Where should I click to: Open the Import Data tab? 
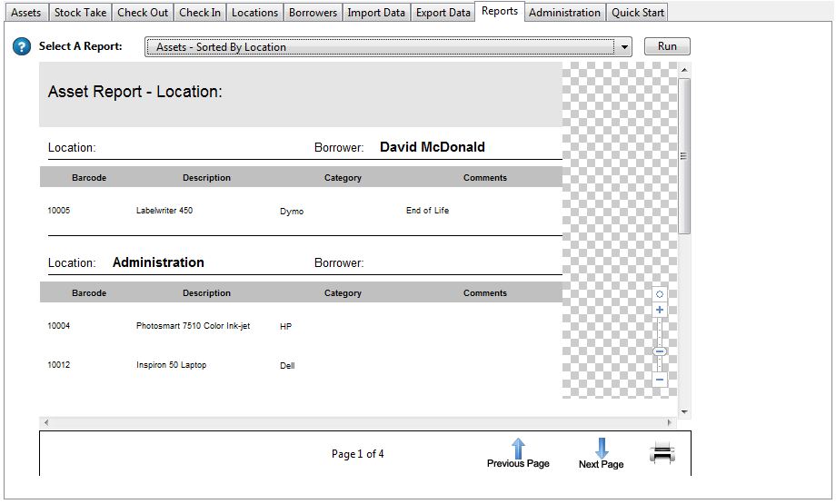[x=376, y=13]
